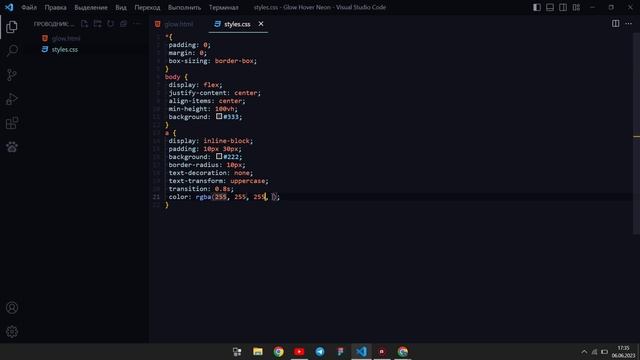This screenshot has height=360, width=640.
Task: Click the #222 color swatch
Action: 219,156
